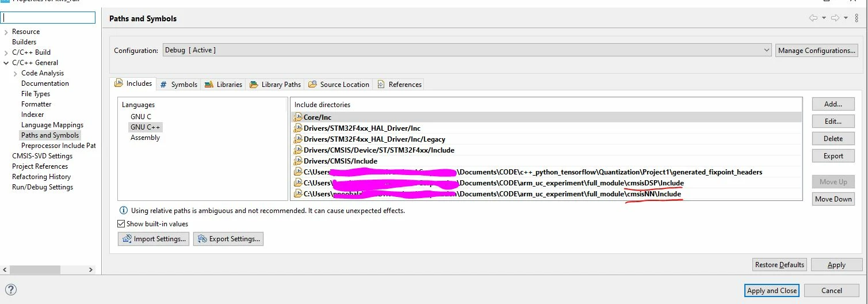This screenshot has height=304, width=868.
Task: Click the Add... button
Action: click(833, 104)
